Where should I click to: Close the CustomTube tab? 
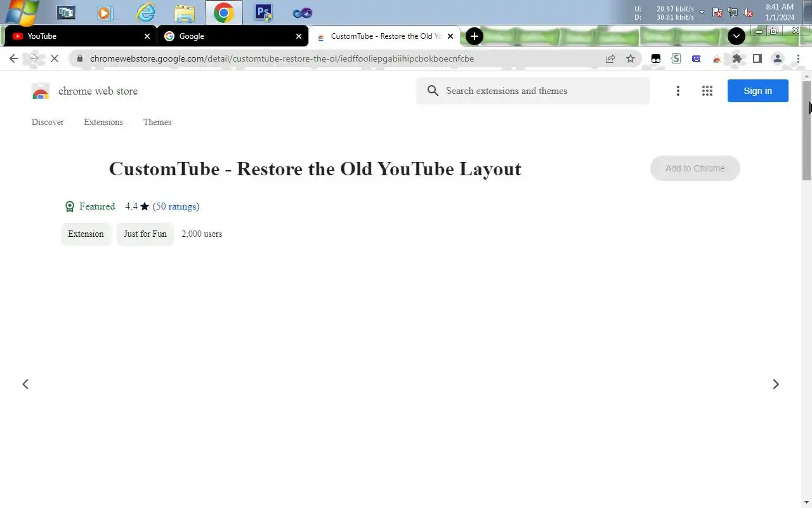click(x=451, y=36)
